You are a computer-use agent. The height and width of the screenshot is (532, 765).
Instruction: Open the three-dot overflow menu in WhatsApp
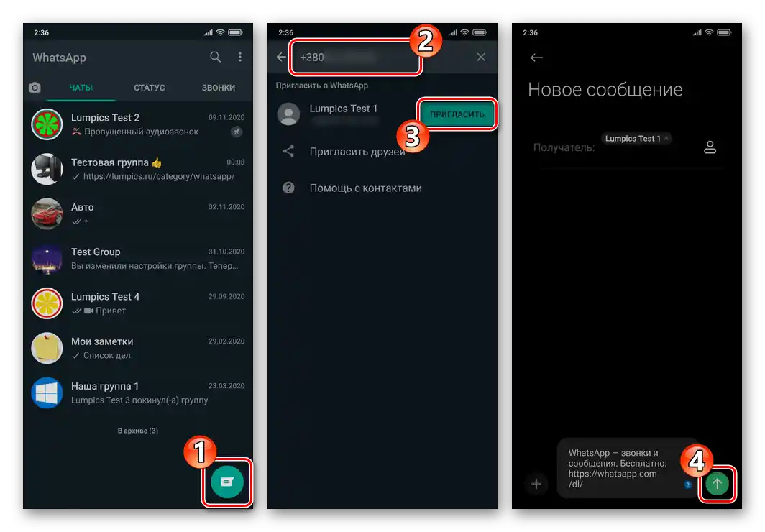pos(239,57)
